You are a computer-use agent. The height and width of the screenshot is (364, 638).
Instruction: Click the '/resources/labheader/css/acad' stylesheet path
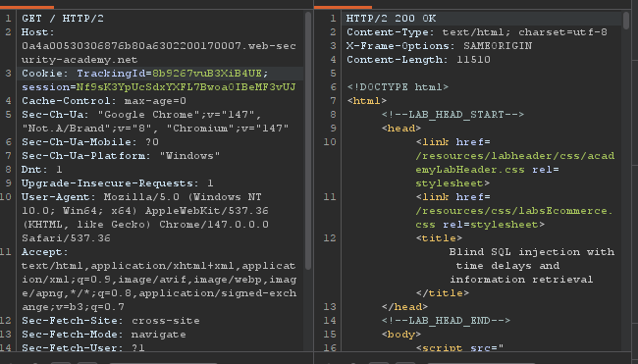coord(515,156)
